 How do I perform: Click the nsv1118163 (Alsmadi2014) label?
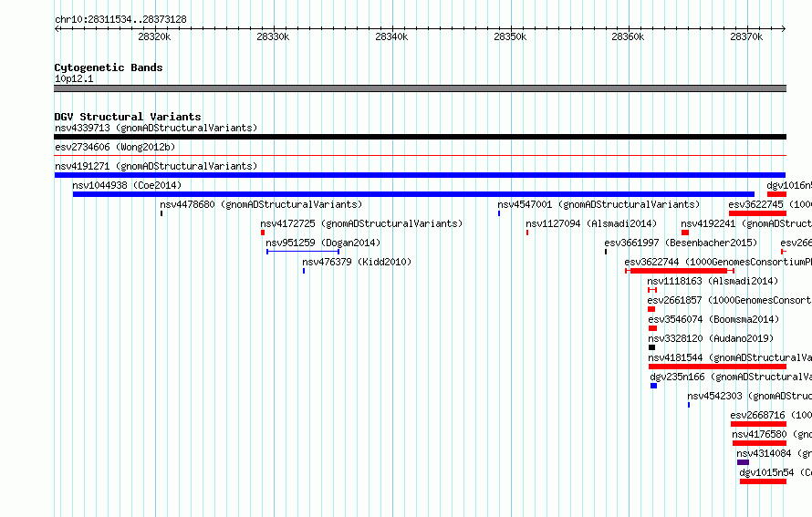pos(713,281)
